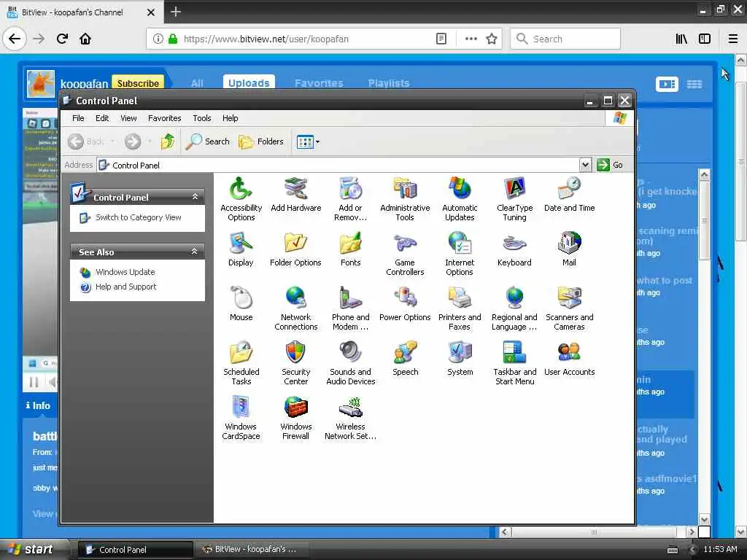Screen dimensions: 747x560
Task: Switch to Category View
Action: 138,217
